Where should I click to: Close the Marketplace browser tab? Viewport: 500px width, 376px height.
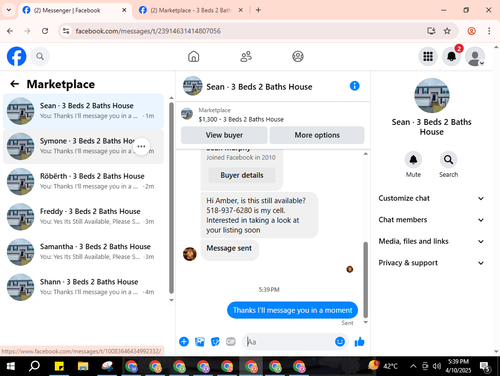(x=240, y=10)
